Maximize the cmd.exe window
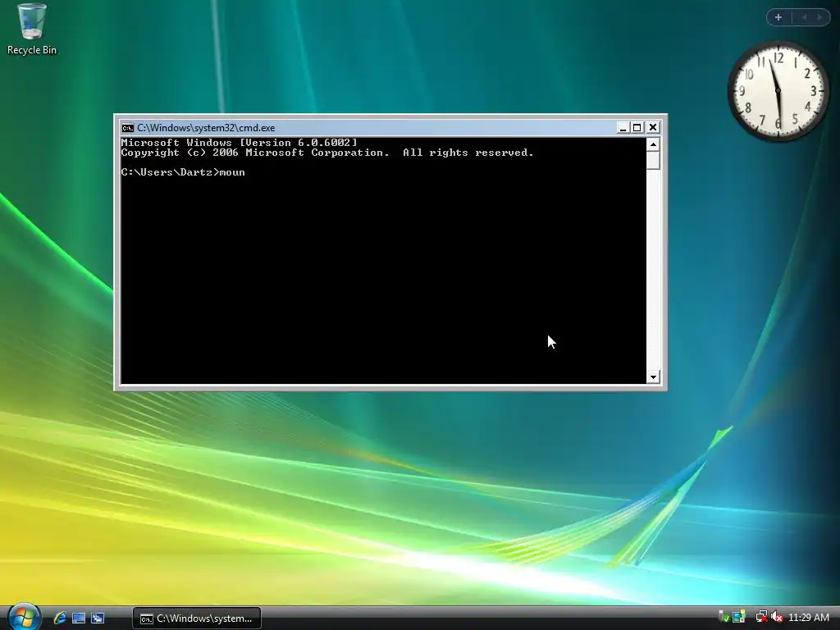The image size is (840, 630). point(637,127)
